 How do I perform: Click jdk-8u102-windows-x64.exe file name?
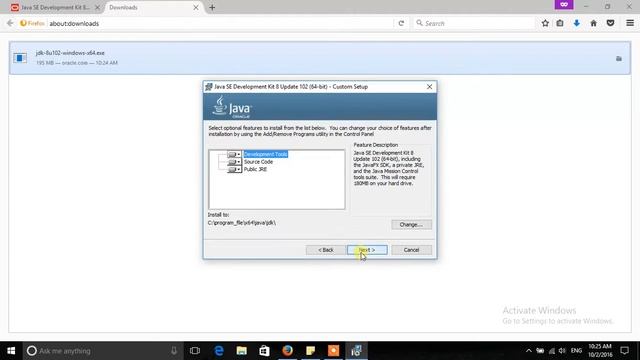(x=70, y=53)
